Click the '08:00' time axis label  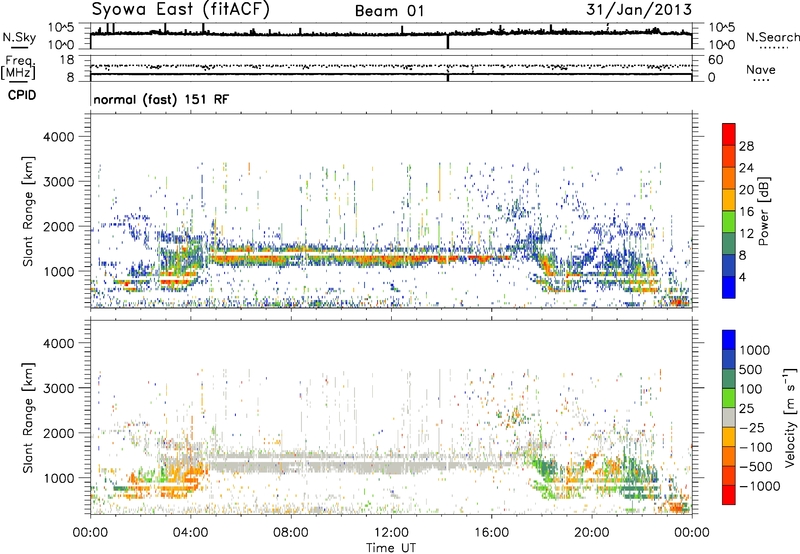pos(291,533)
